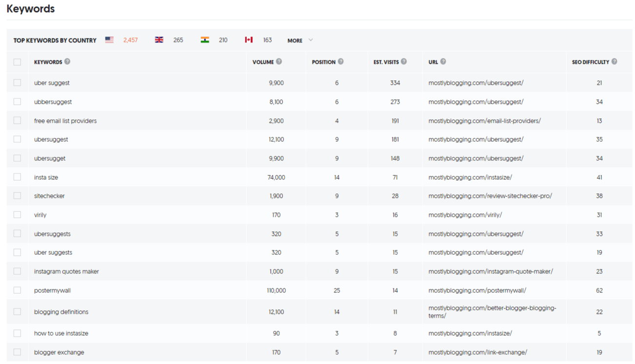Check the box for 'how to use instasize'
The image size is (635, 364).
18,333
